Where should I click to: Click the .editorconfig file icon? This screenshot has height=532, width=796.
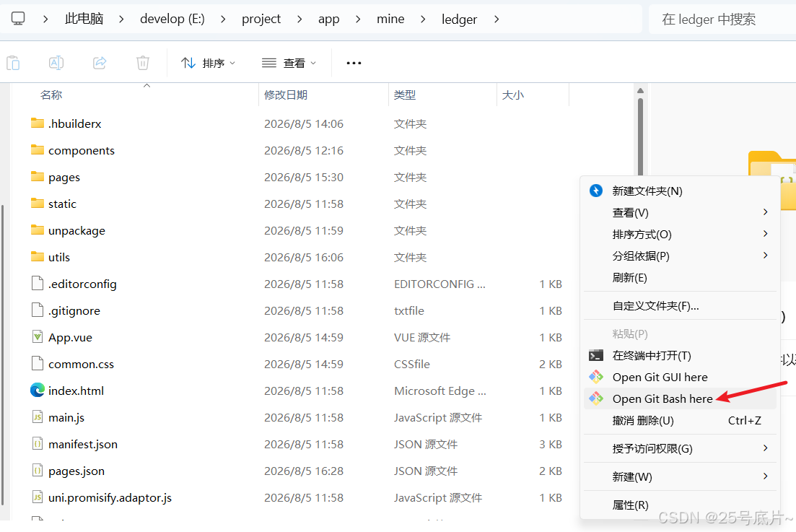pyautogui.click(x=38, y=283)
